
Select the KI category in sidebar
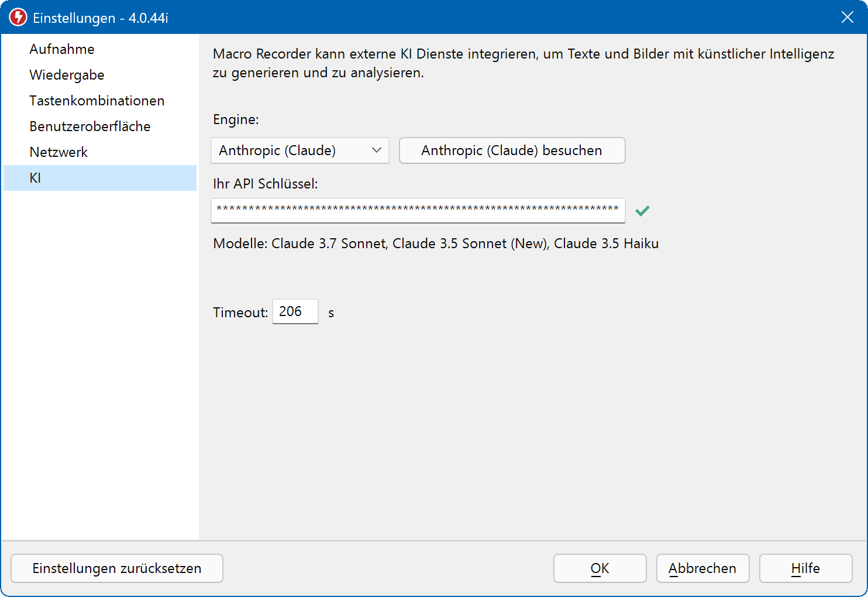coord(35,178)
